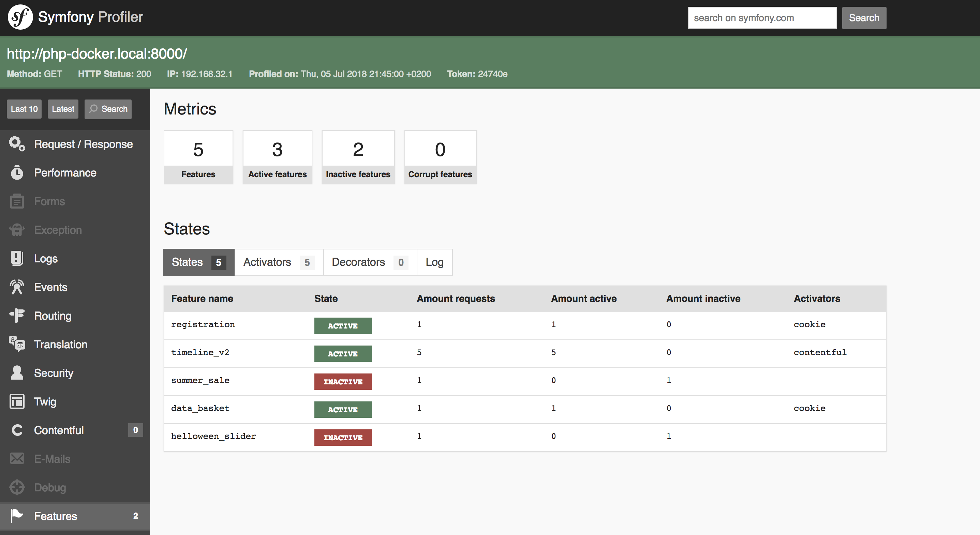
Task: Click the Symfony logo
Action: pos(20,17)
